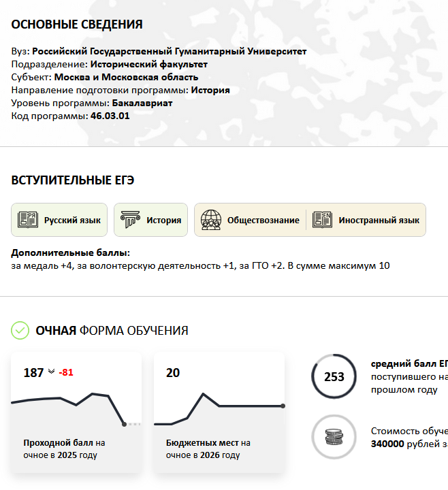Click История after Направление подготовки программы
This screenshot has height=490, width=448.
[210, 91]
